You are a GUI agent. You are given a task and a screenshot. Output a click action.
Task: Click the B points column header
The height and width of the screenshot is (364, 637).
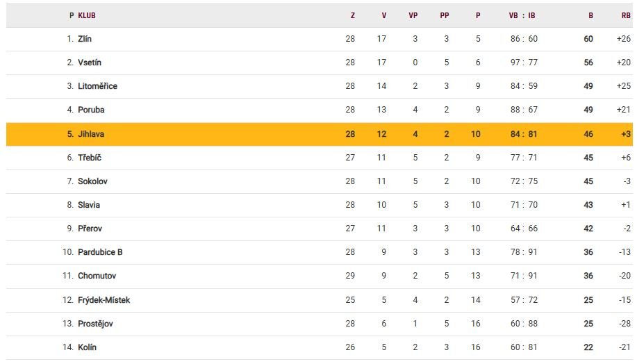[x=590, y=15]
